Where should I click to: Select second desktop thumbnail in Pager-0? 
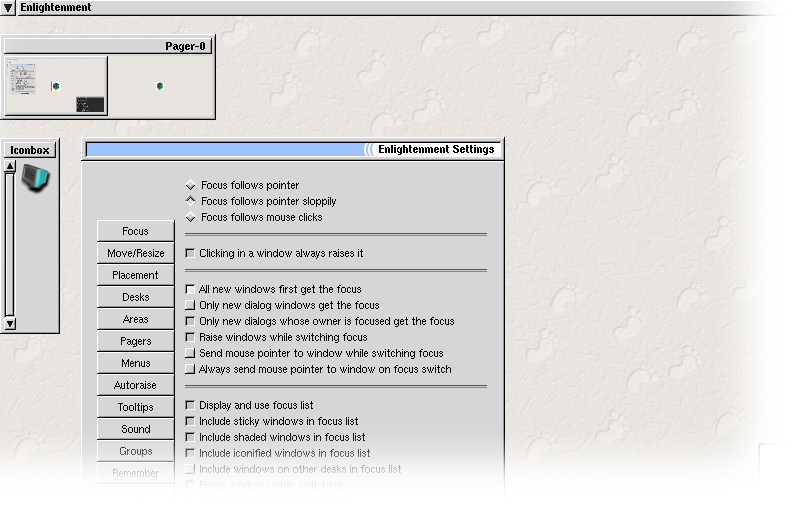click(x=160, y=85)
